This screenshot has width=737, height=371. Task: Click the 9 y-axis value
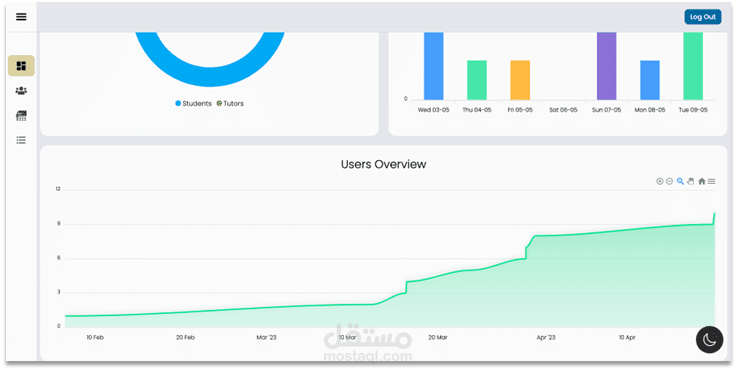(x=59, y=224)
